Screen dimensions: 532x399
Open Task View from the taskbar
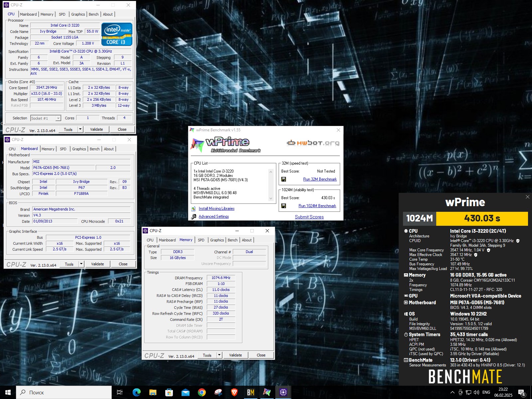[120, 392]
